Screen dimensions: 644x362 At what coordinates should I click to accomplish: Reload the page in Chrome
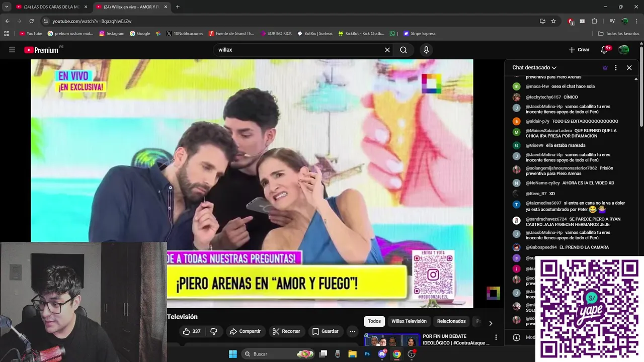click(31, 21)
